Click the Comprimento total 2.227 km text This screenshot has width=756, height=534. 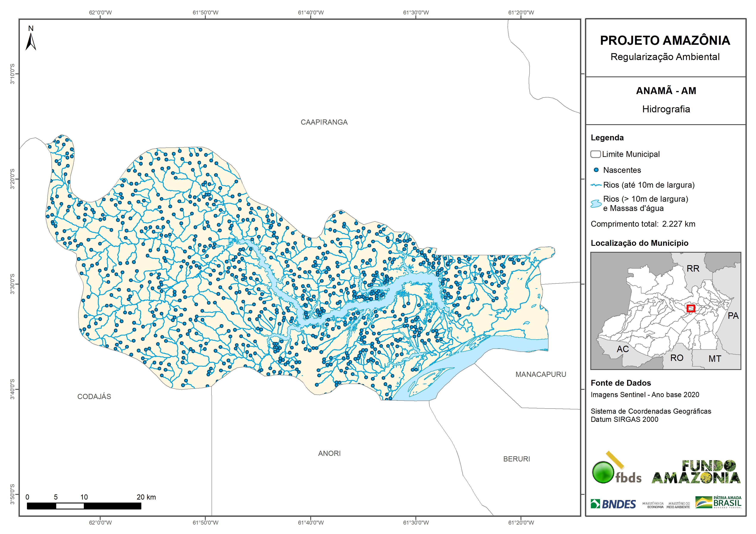pos(643,224)
